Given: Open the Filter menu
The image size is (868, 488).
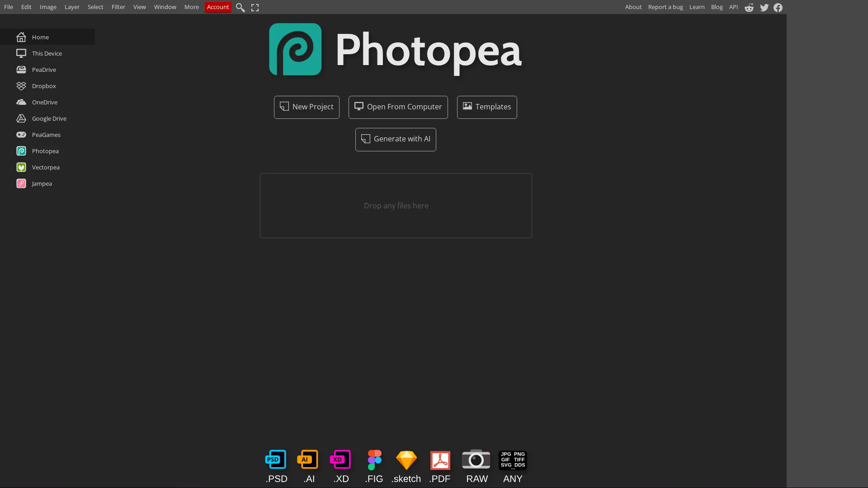Looking at the screenshot, I should click(x=118, y=7).
